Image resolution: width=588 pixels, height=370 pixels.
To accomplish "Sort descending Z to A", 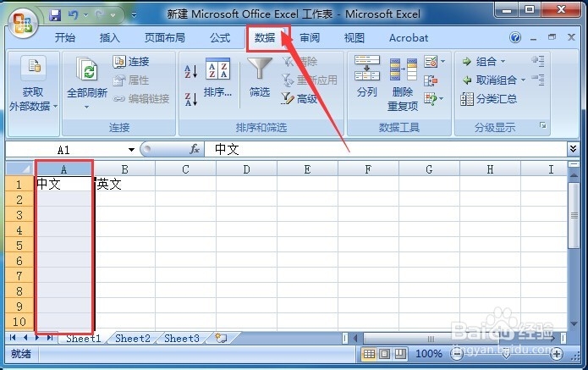I will coord(191,99).
